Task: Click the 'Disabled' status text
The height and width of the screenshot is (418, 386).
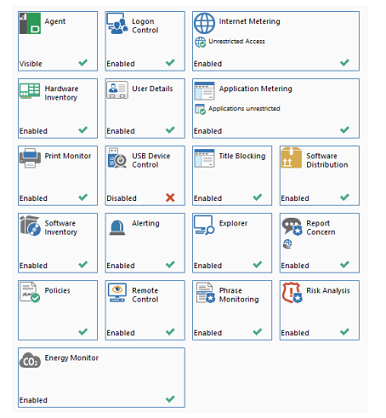Action: 121,198
